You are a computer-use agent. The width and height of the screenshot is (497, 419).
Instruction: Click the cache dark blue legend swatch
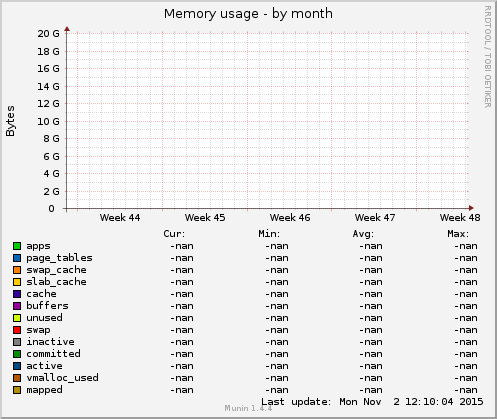[x=17, y=294]
